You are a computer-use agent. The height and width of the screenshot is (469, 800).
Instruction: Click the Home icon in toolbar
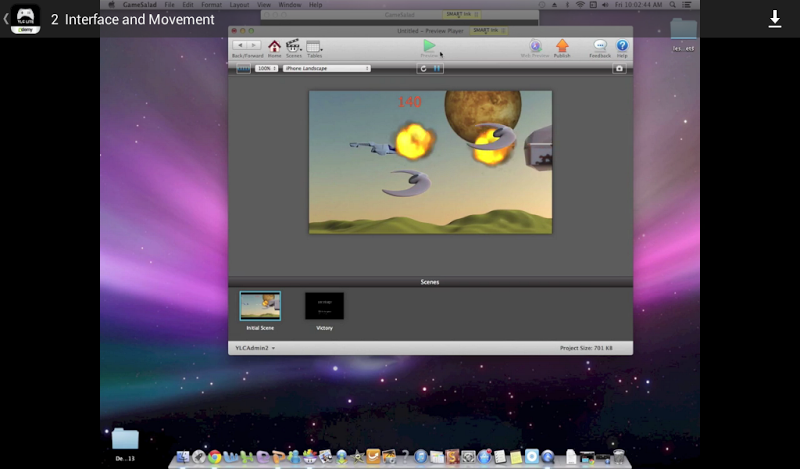[274, 46]
